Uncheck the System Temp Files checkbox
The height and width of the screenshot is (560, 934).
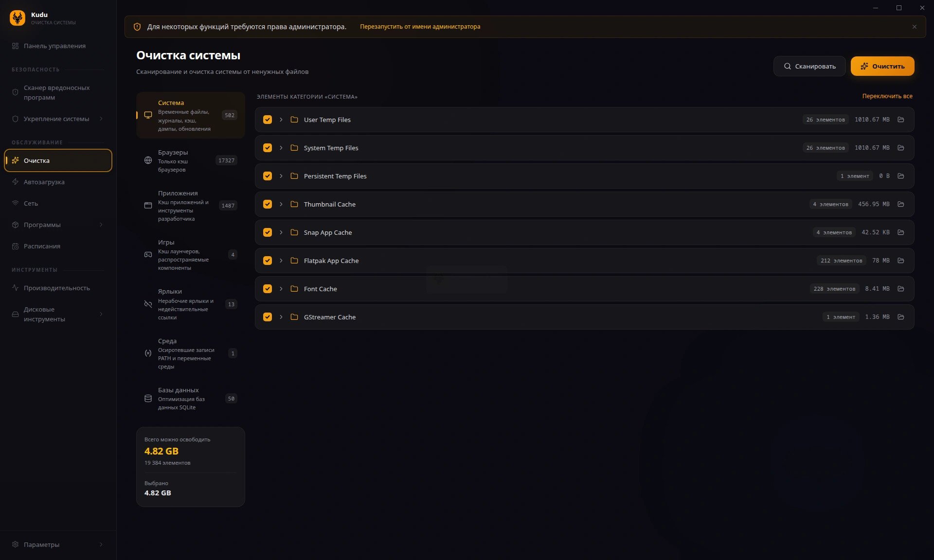click(x=268, y=148)
